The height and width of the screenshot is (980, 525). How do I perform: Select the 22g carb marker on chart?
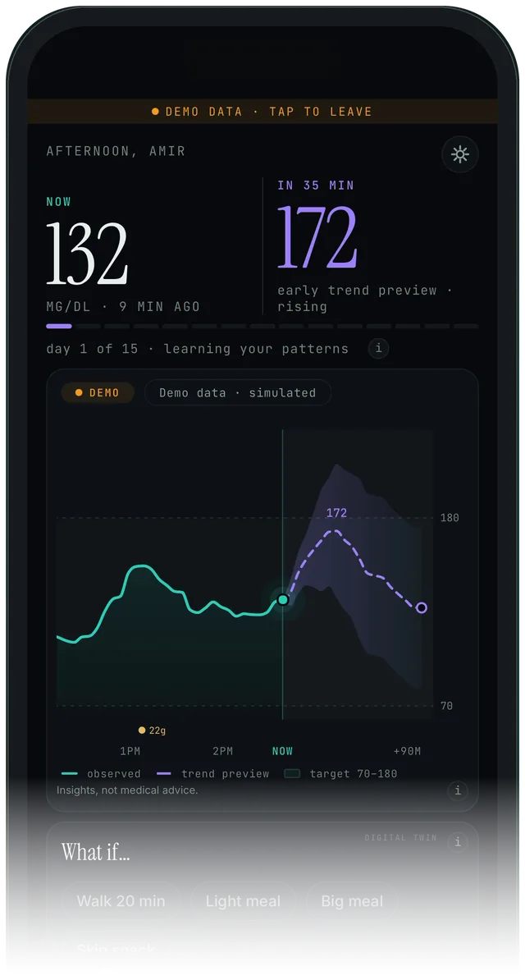tap(152, 730)
